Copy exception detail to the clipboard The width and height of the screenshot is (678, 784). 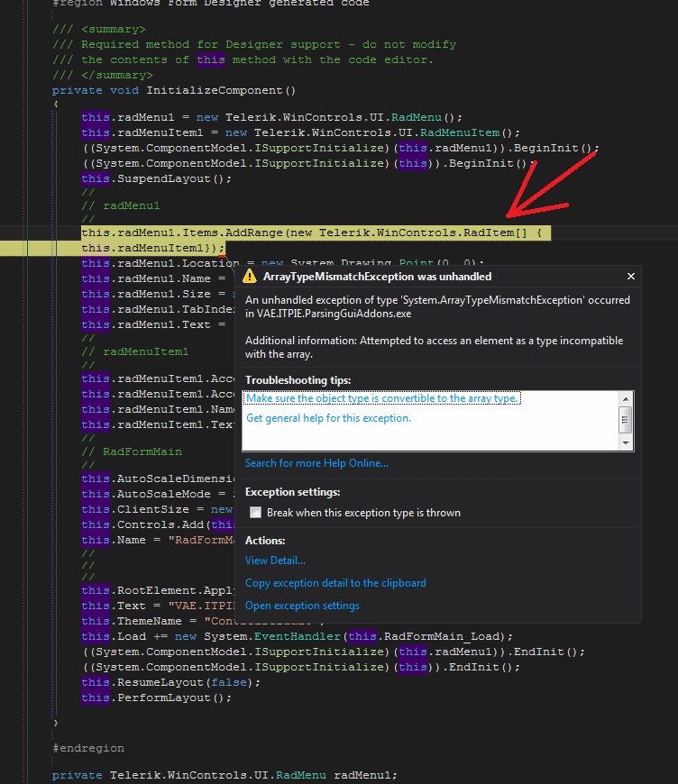coord(335,583)
